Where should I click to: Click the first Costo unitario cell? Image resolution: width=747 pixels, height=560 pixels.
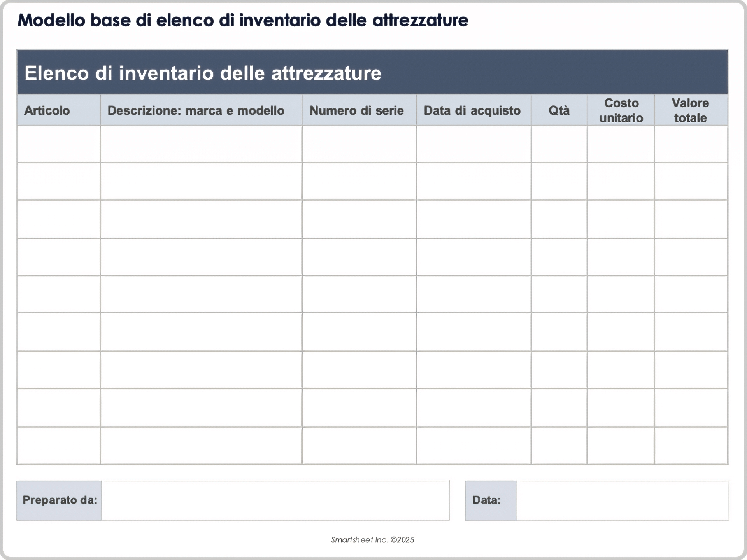pos(621,144)
